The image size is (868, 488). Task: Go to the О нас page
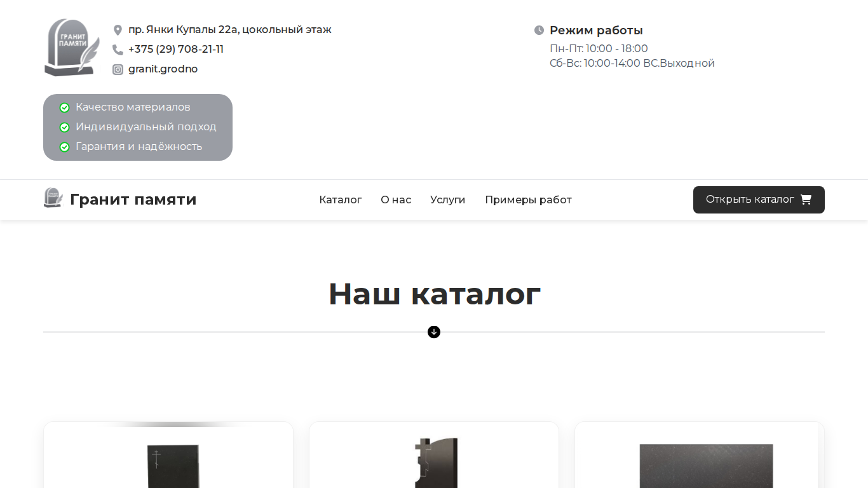[x=396, y=200]
